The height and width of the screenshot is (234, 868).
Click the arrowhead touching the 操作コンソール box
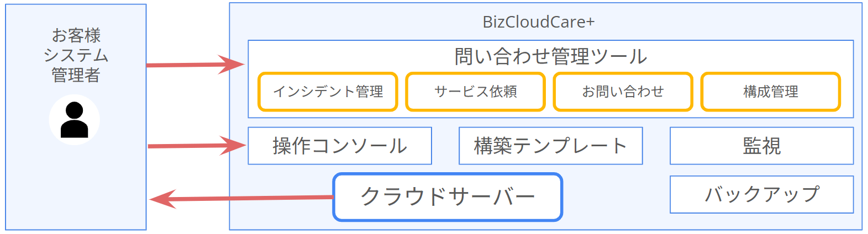(235, 146)
